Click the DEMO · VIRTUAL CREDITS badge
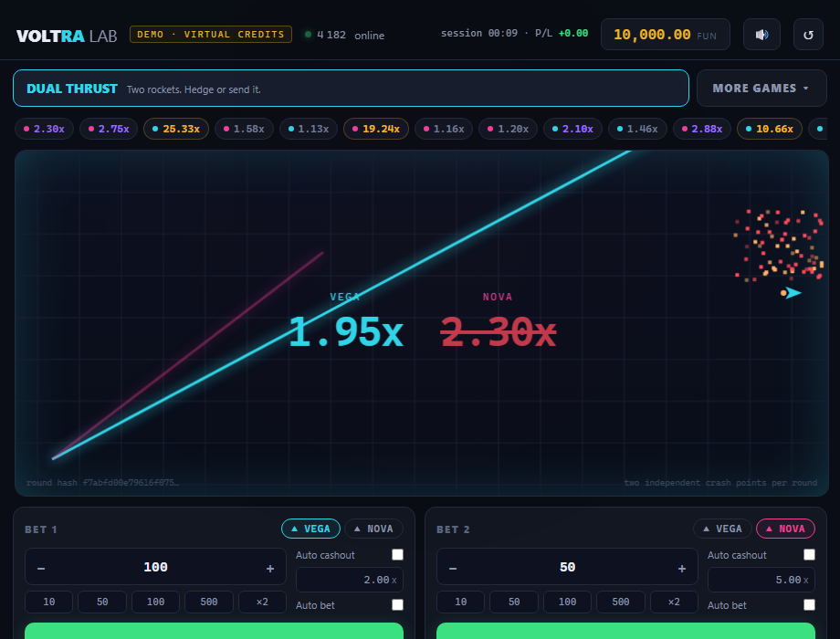The image size is (840, 639). coord(211,35)
